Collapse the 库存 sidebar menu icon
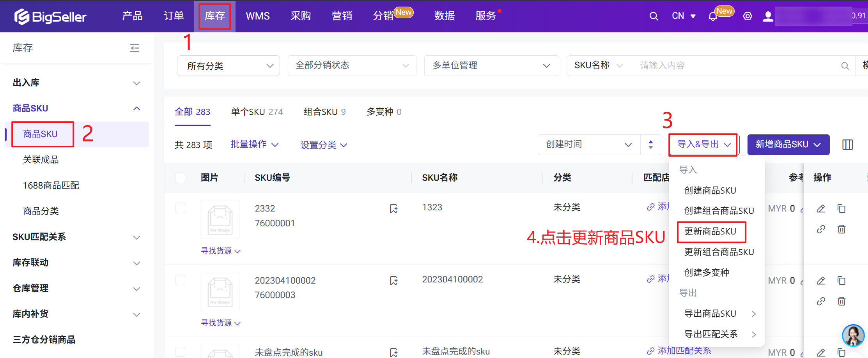 [135, 48]
